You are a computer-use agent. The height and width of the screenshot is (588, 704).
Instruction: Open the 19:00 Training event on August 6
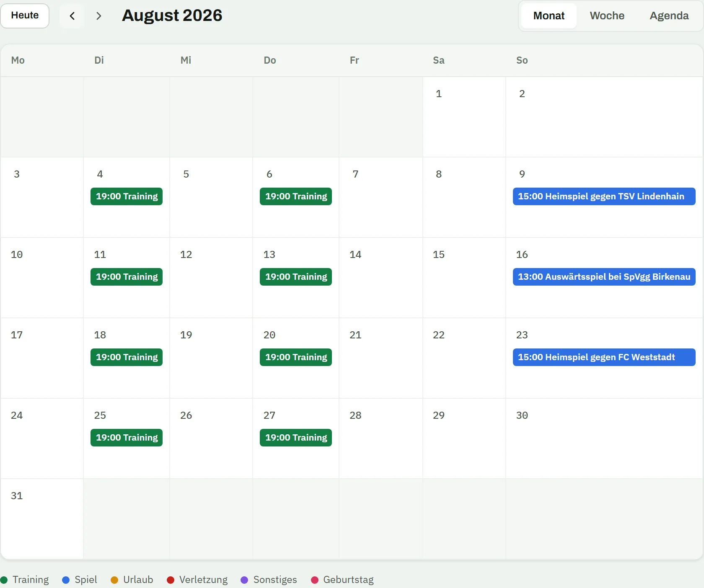(x=296, y=196)
